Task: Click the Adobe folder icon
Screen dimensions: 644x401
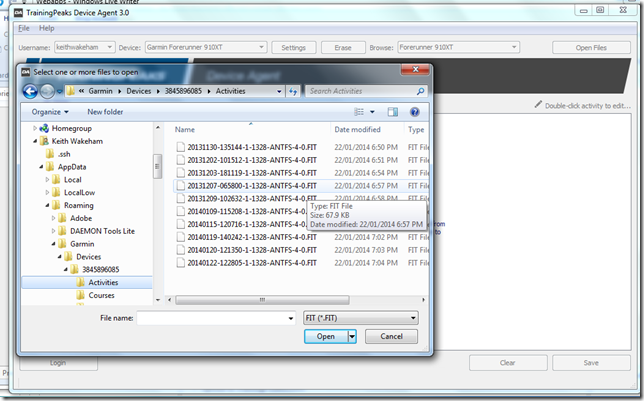Action: pyautogui.click(x=62, y=218)
